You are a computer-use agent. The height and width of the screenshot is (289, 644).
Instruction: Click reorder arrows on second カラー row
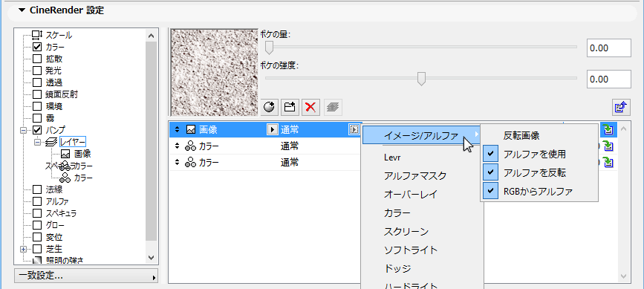177,163
